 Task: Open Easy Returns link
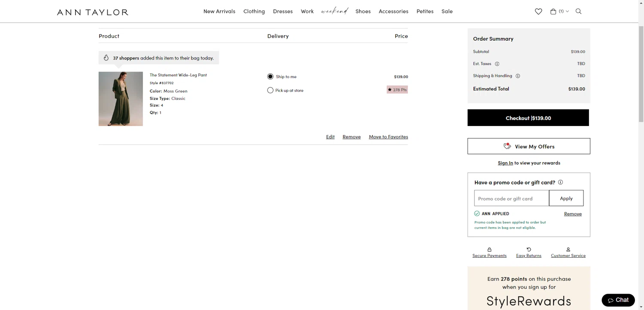coord(529,256)
